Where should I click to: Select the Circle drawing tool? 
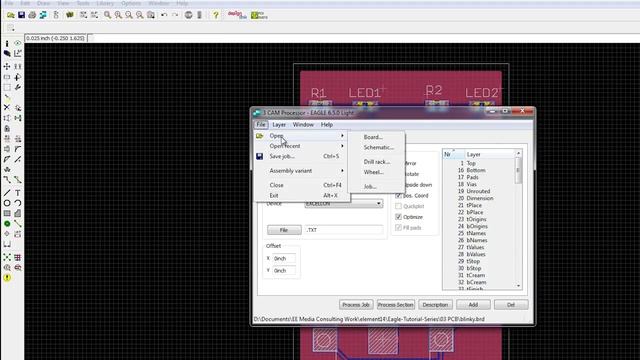click(7, 203)
